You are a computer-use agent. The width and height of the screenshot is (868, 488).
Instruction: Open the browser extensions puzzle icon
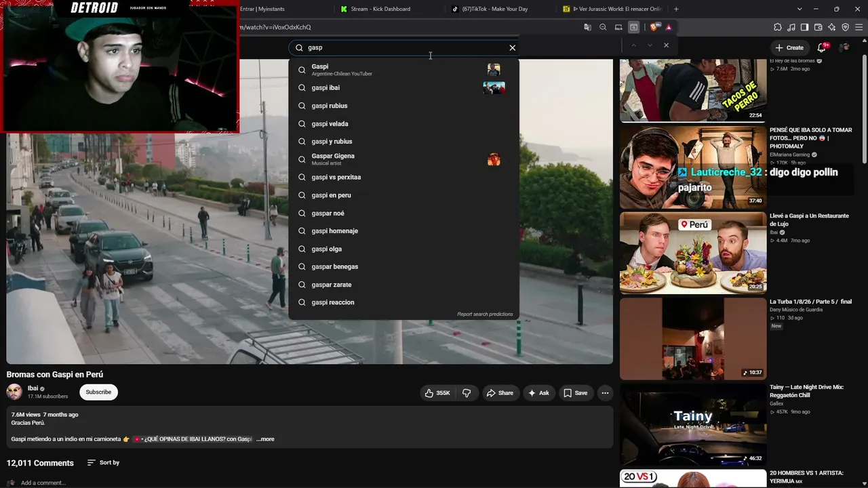click(x=778, y=27)
